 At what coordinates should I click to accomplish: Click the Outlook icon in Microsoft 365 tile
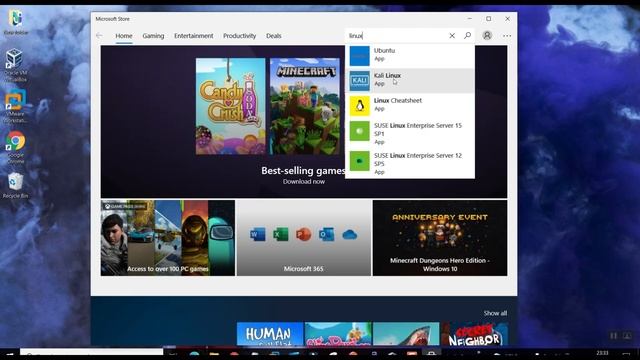[326, 234]
